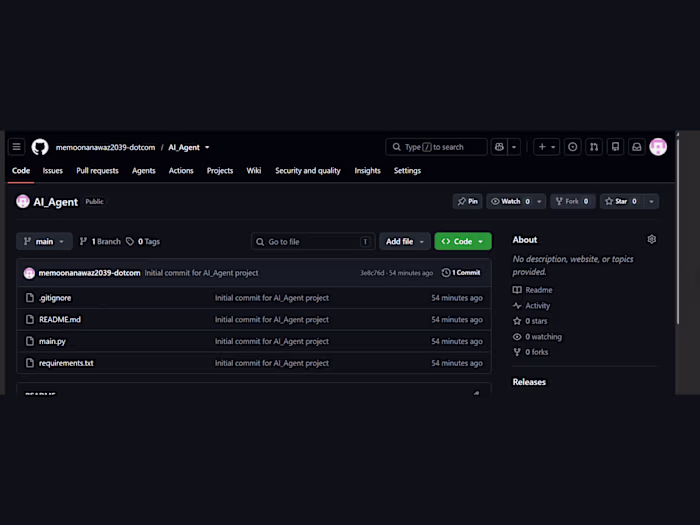700x525 pixels.
Task: Open the Security and quality tab
Action: click(x=308, y=171)
